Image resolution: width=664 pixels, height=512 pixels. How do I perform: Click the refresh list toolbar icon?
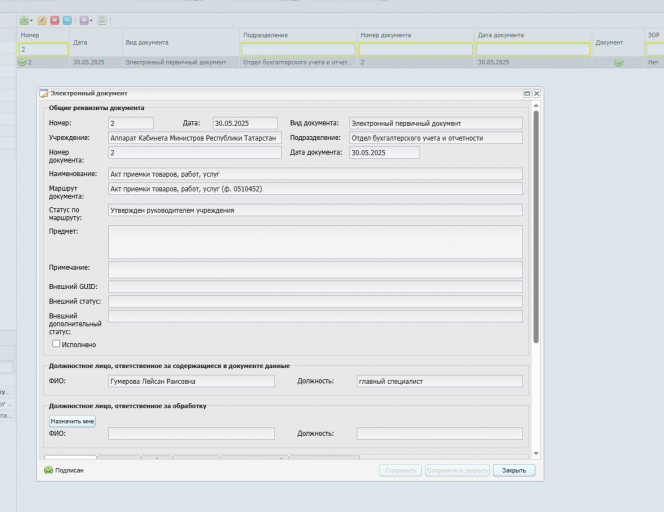pyautogui.click(x=102, y=20)
